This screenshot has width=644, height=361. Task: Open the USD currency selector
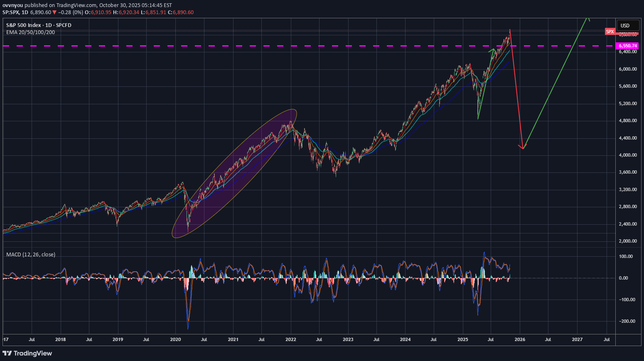[627, 25]
